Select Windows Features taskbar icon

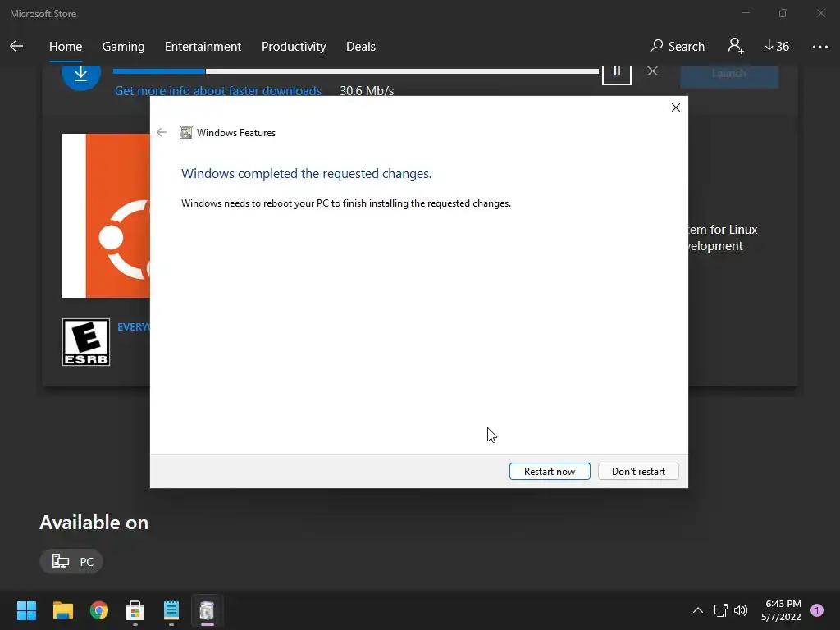click(207, 610)
